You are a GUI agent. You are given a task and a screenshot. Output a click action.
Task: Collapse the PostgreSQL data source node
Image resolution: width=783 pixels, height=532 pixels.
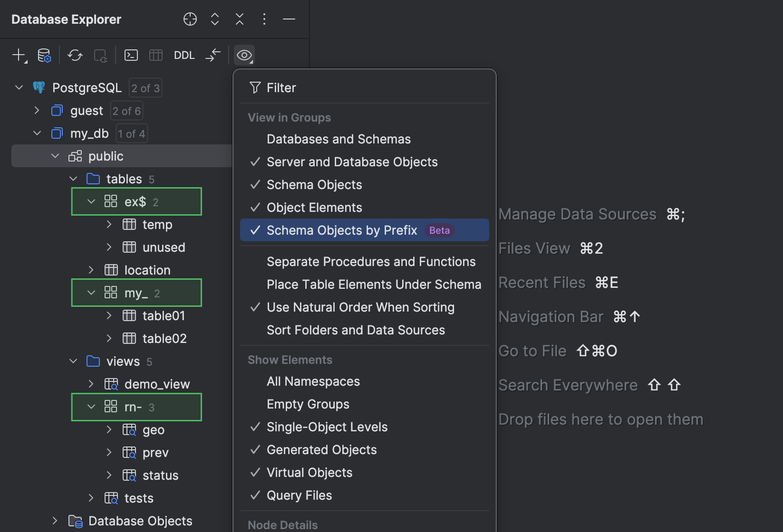pyautogui.click(x=19, y=87)
